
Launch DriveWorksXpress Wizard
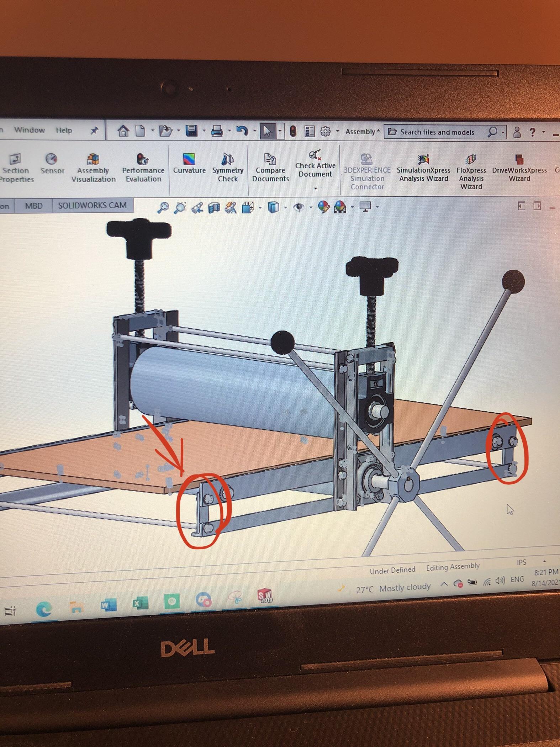519,167
